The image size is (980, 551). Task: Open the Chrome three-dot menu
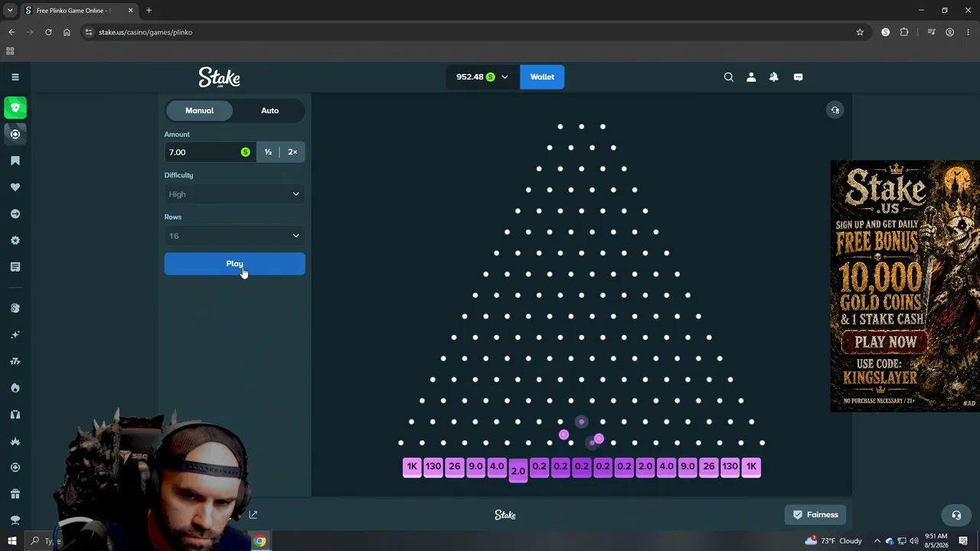point(969,32)
